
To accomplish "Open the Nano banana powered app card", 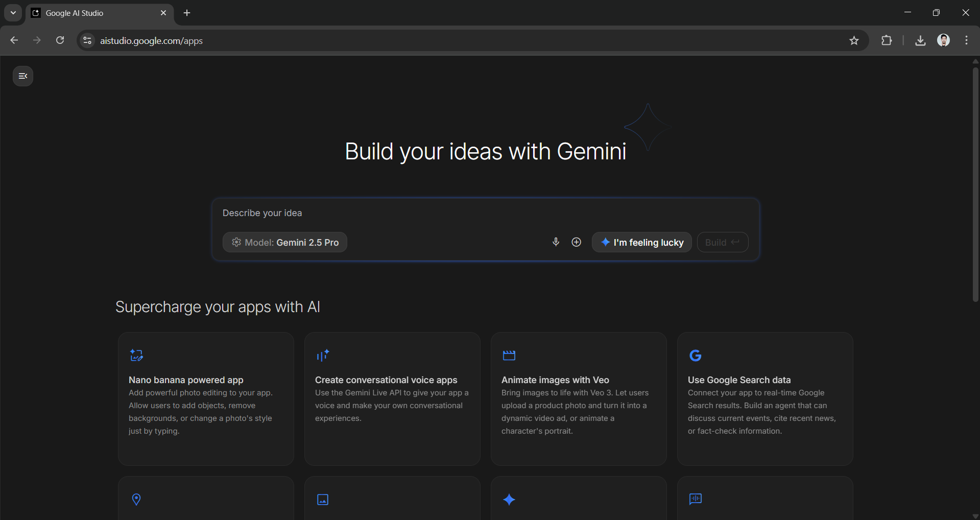I will point(206,398).
